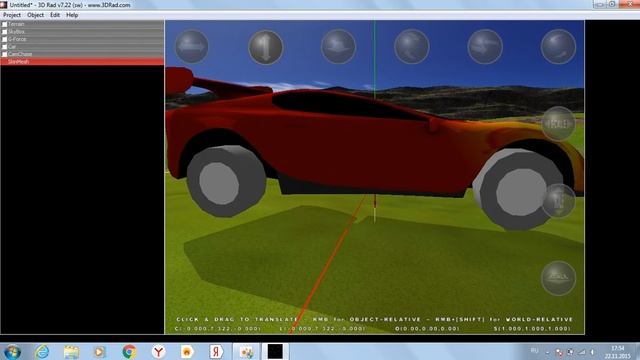This screenshot has height=360, width=640.
Task: Select the fourth sphere rotate tool
Action: coord(412,47)
